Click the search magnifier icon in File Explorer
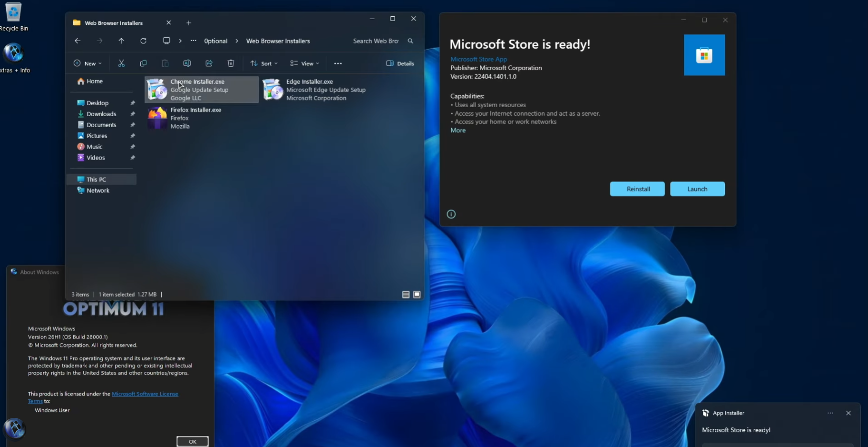The width and height of the screenshot is (868, 447). [x=410, y=41]
